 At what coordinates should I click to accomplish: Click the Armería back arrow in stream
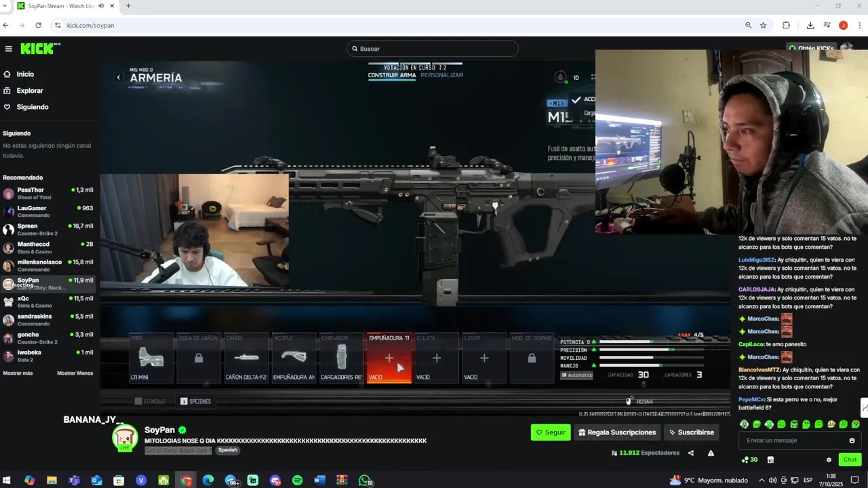coord(118,78)
